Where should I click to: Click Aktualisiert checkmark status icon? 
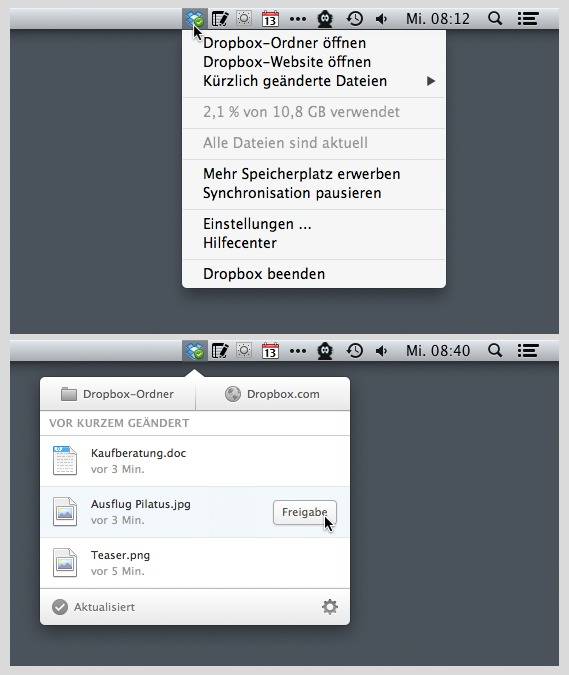[60, 607]
